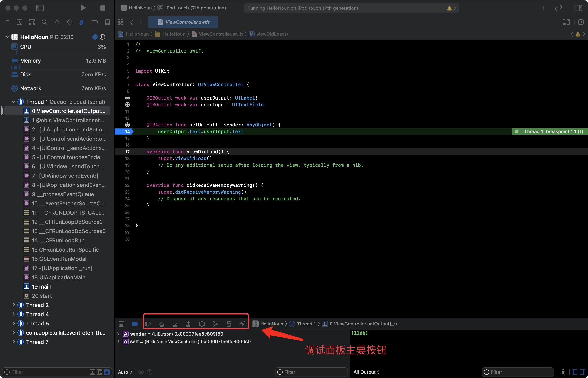Click HelloNoun project in the jump bar

tap(134, 34)
